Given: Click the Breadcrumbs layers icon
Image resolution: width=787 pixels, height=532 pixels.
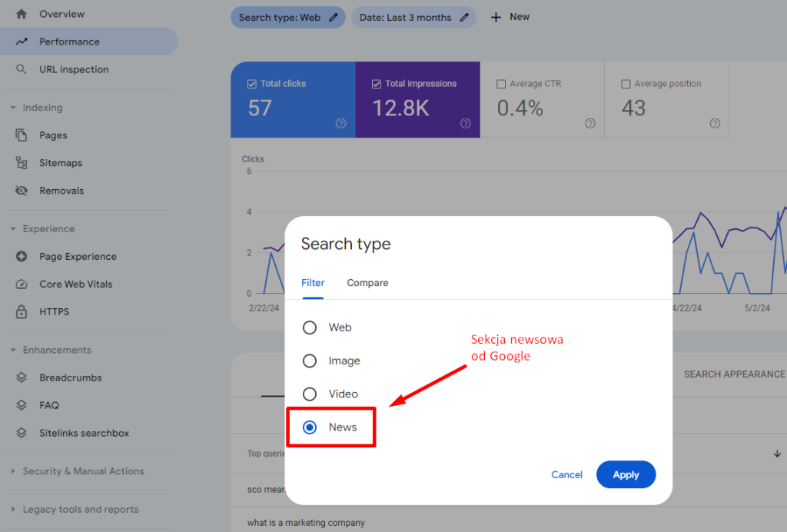Looking at the screenshot, I should click(x=22, y=378).
